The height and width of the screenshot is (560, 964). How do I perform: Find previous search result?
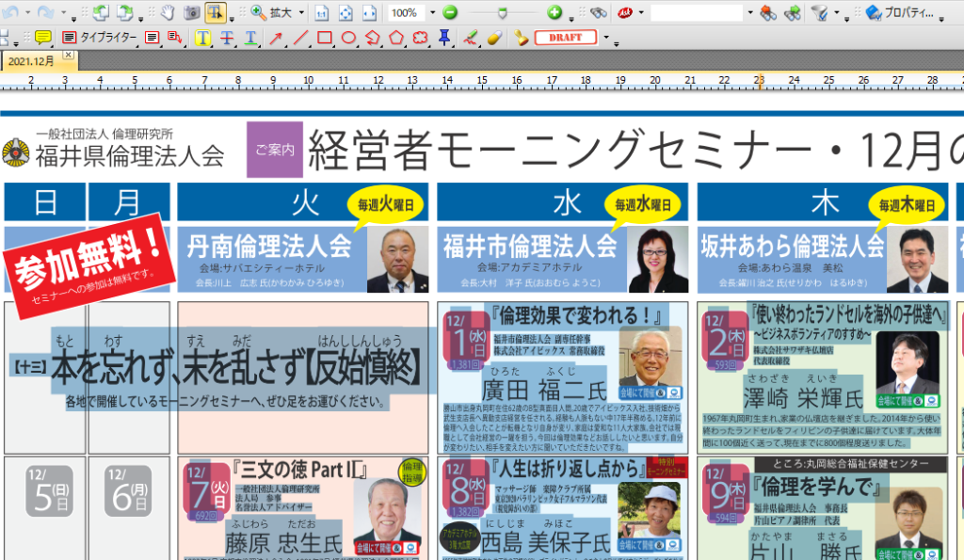[x=768, y=12]
